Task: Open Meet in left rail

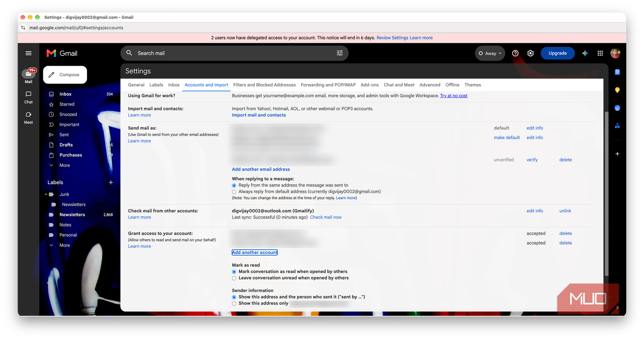Action: click(x=28, y=118)
